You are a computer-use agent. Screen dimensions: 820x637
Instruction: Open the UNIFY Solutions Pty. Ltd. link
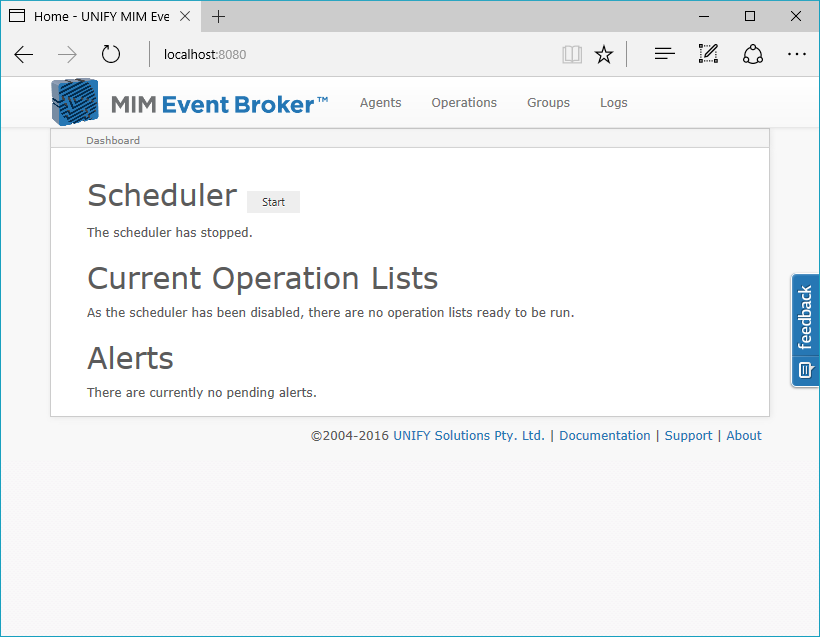click(469, 436)
